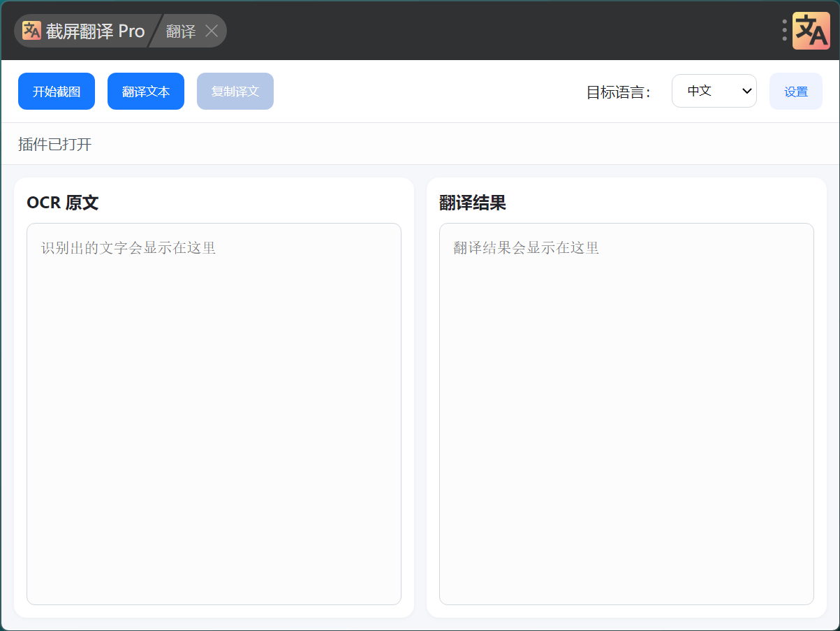Select the 截屏翻译 Pro title tab text
Viewport: 840px width, 631px height.
pyautogui.click(x=95, y=31)
